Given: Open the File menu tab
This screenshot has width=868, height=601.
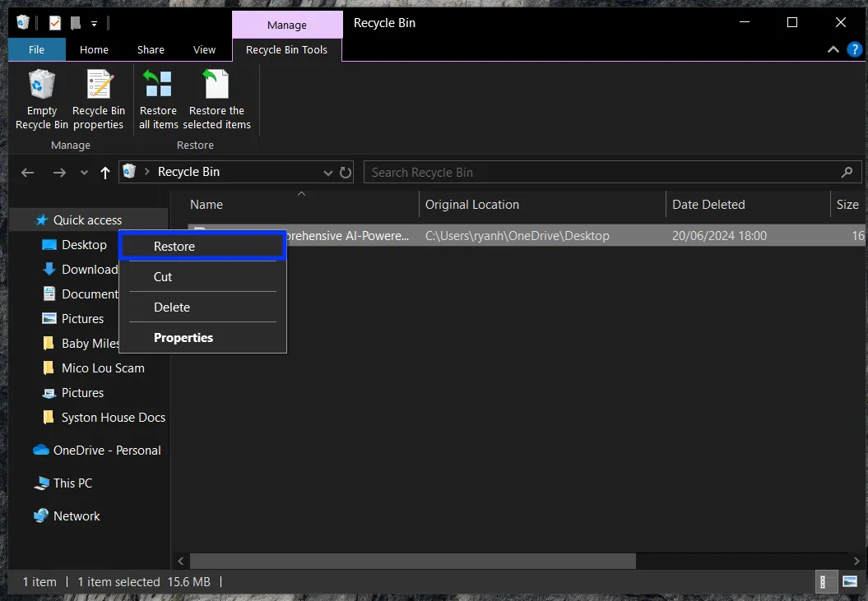Looking at the screenshot, I should 37,50.
